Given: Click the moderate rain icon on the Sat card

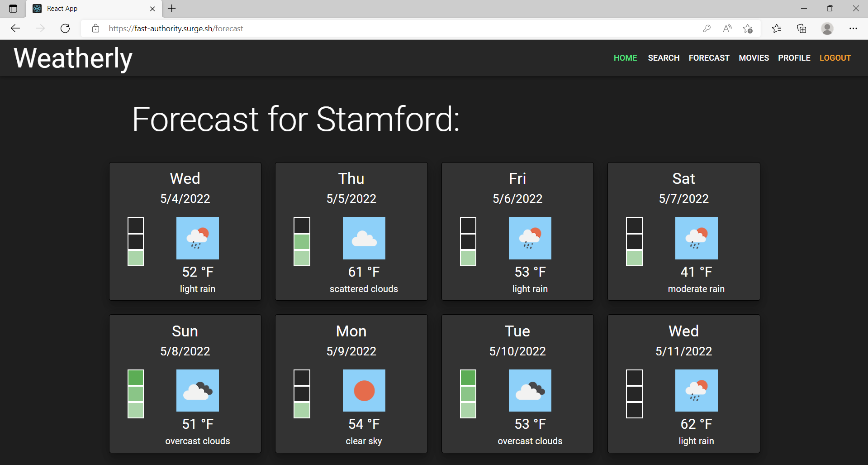Looking at the screenshot, I should coord(697,238).
